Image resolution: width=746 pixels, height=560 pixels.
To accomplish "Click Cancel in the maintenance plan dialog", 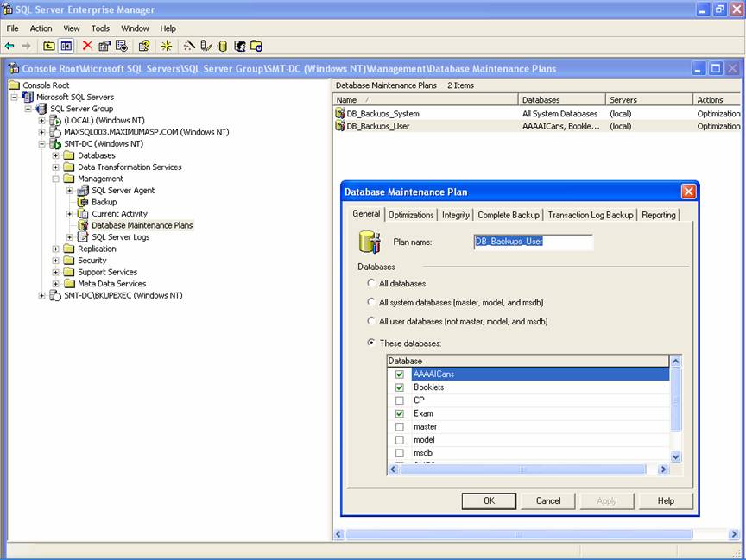I will (548, 500).
